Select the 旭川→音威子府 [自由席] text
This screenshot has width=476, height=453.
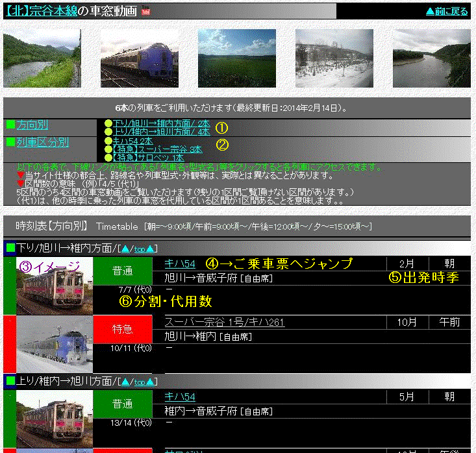coord(219,278)
